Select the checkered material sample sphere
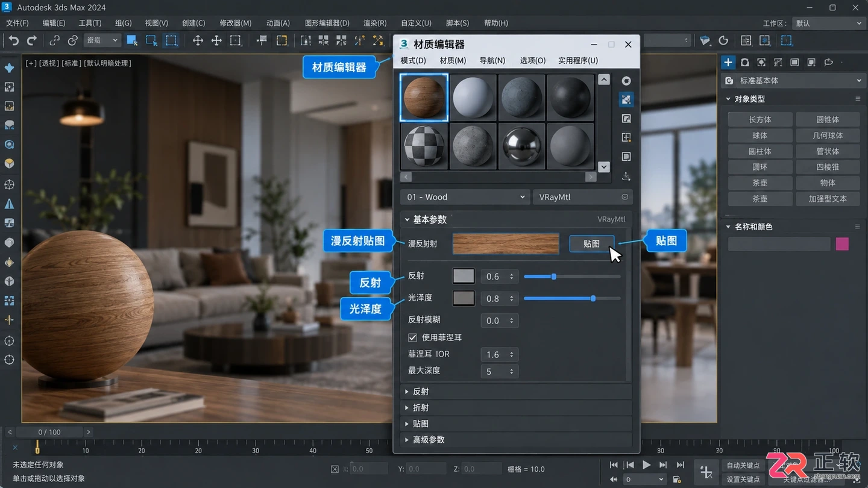Screen dimensions: 868x488 pos(424,146)
